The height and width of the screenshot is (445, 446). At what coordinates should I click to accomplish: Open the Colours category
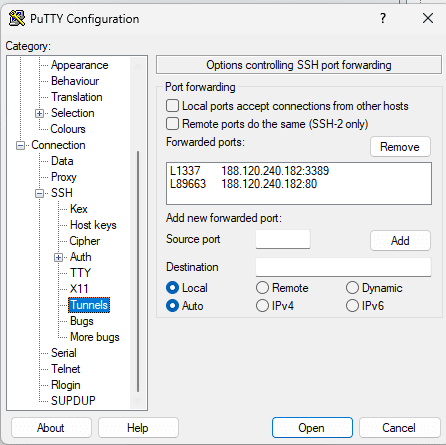(68, 129)
